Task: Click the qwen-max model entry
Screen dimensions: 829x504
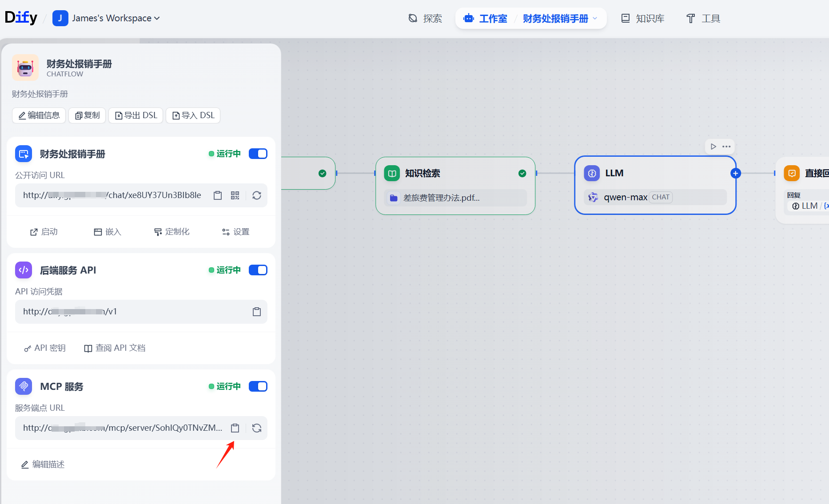Action: [655, 197]
